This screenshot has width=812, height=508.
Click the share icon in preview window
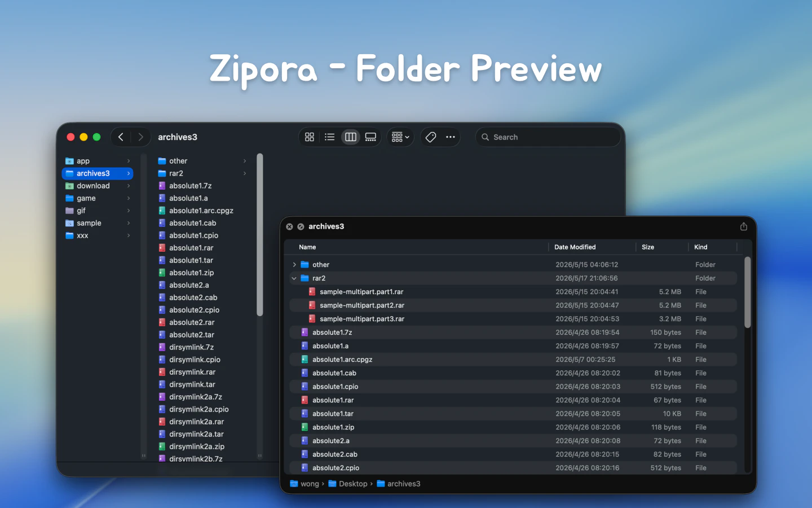[x=744, y=226]
